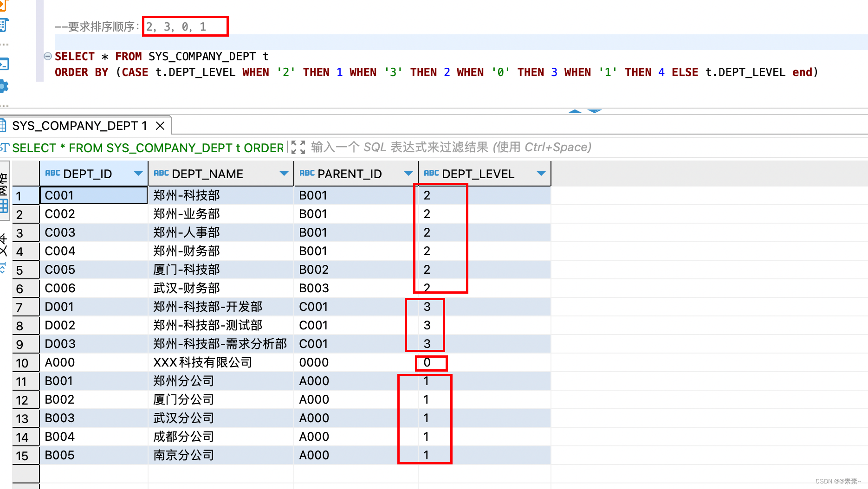Select the 郑州-科技部-需求分析部 cell
The width and height of the screenshot is (868, 489).
[221, 344]
